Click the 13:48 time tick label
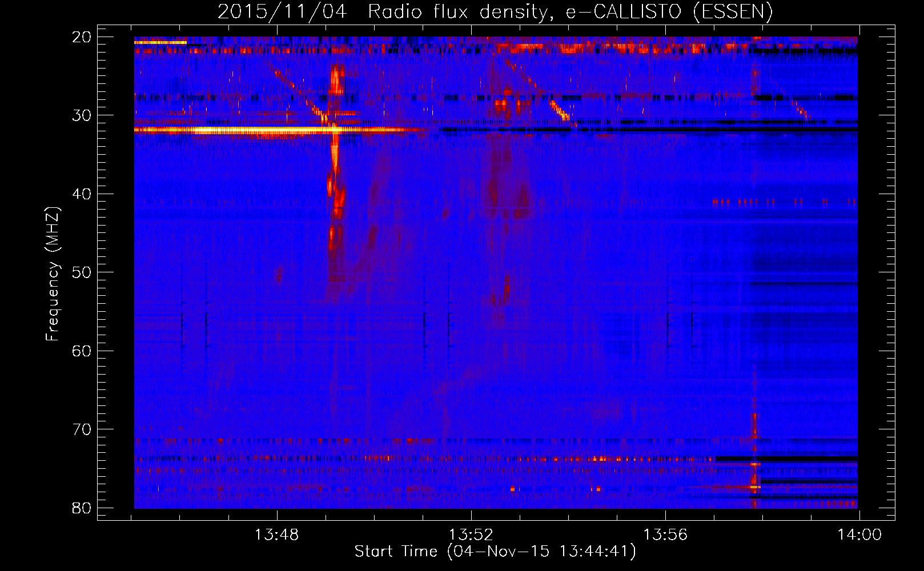The height and width of the screenshot is (571, 924). 276,535
